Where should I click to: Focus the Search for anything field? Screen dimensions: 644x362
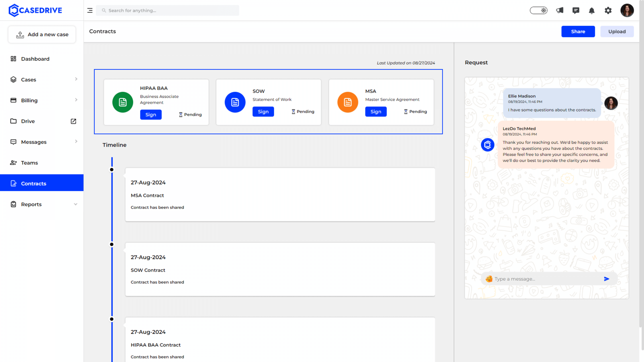pyautogui.click(x=167, y=11)
